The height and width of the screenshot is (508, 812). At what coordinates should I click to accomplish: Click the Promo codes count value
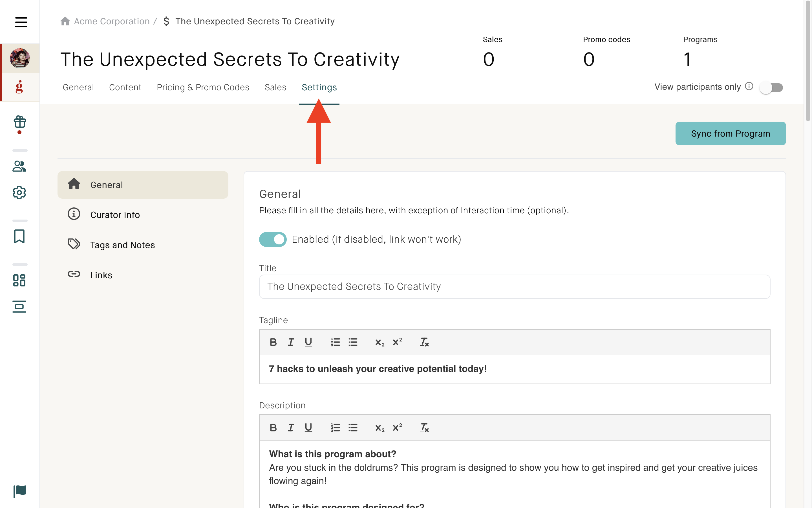click(589, 60)
